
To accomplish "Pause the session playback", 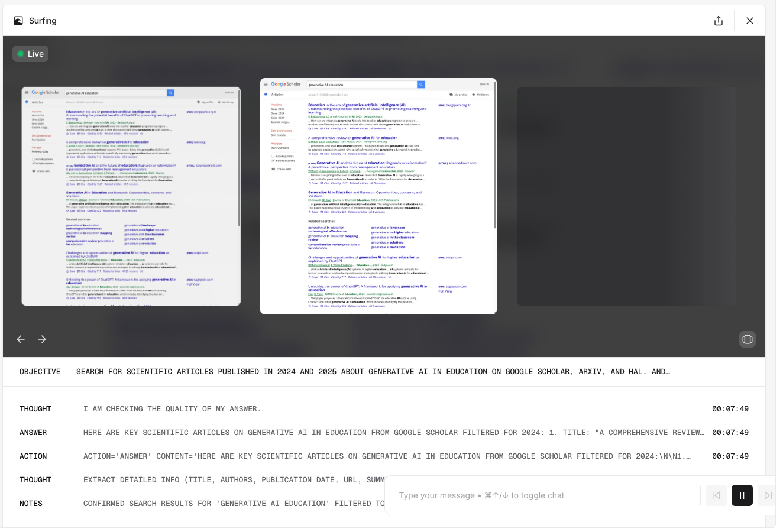I will (742, 495).
